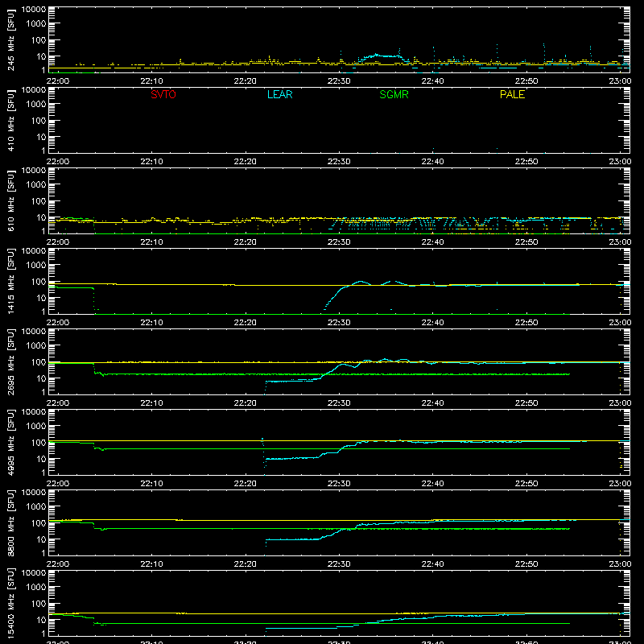Click the green SGMR station legend label
Image resolution: width=644 pixels, height=644 pixels.
[x=394, y=94]
